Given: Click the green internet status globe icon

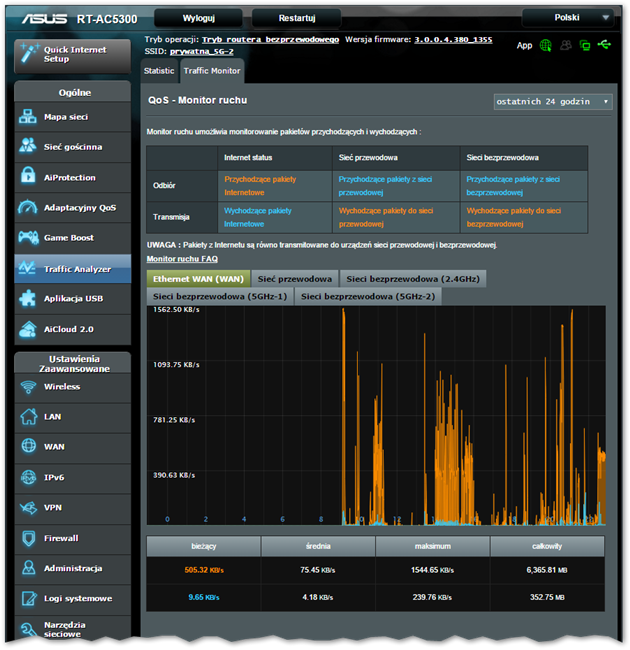Looking at the screenshot, I should pyautogui.click(x=545, y=45).
